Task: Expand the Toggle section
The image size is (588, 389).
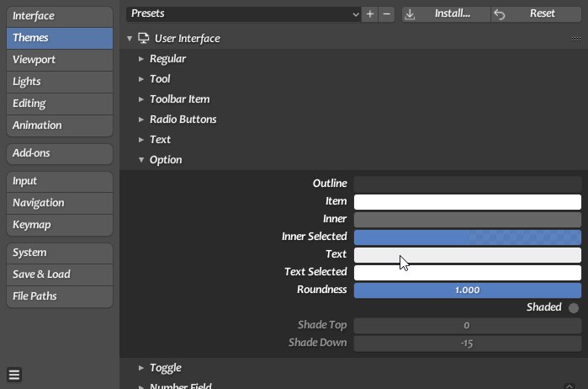Action: 165,368
